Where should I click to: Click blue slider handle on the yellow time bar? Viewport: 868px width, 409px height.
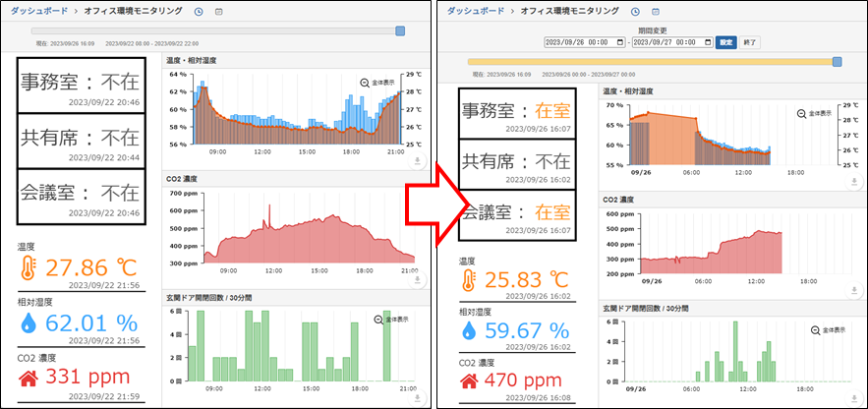[x=838, y=61]
